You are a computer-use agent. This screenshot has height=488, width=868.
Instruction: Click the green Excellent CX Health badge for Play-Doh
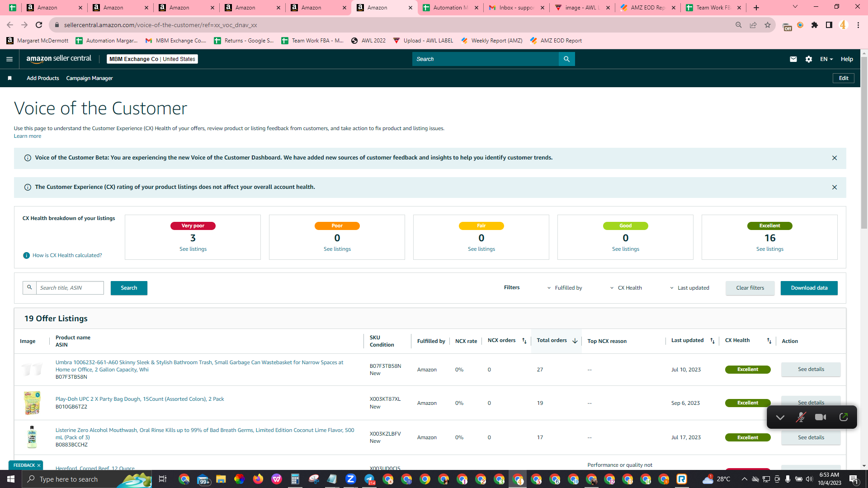[x=748, y=403]
